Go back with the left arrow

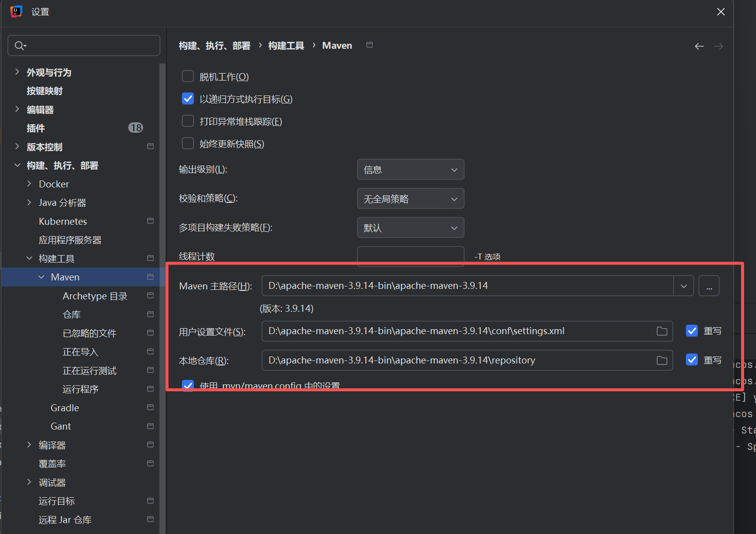point(699,46)
